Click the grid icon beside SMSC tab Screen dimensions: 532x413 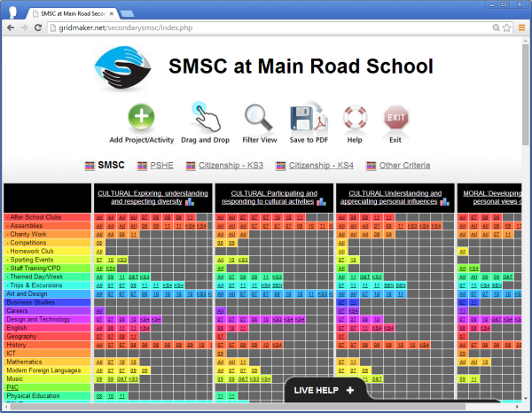point(90,166)
